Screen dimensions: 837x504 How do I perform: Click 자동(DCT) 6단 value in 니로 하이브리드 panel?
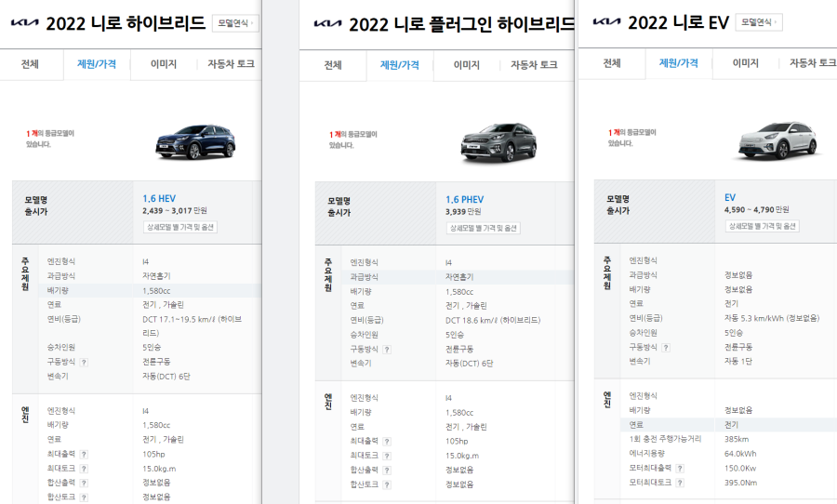click(x=166, y=377)
